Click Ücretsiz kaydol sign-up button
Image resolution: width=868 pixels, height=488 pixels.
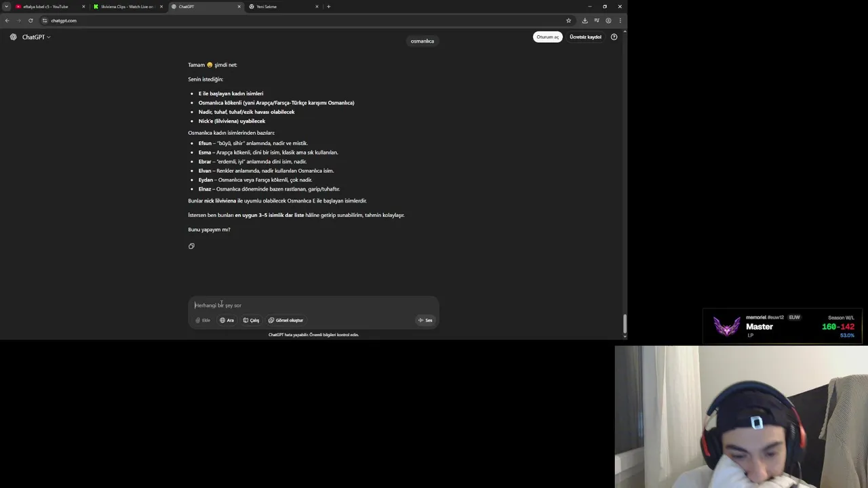[585, 37]
